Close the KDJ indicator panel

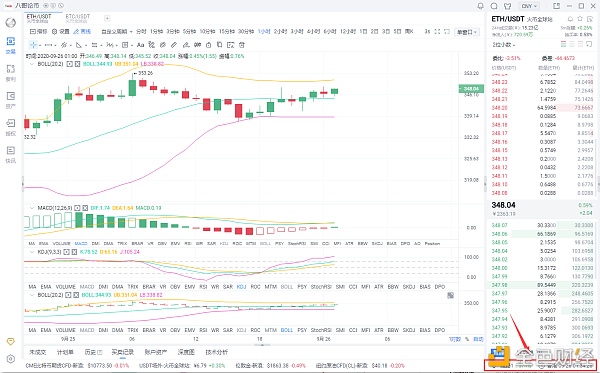74,252
